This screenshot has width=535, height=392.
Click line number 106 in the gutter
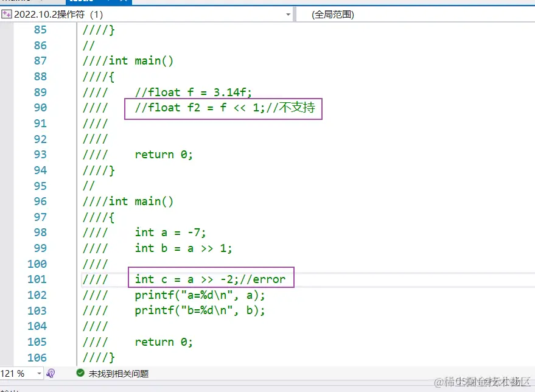coord(37,357)
